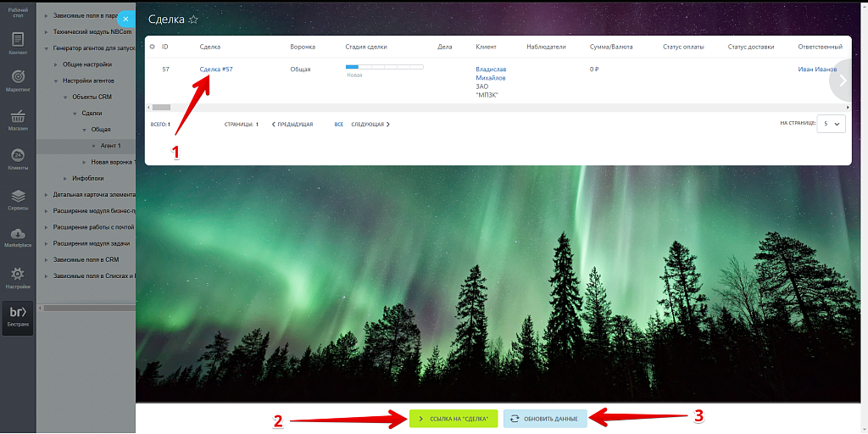The height and width of the screenshot is (434, 868).
Task: Click the grid horizontal scrollbar thumb
Action: tap(162, 108)
